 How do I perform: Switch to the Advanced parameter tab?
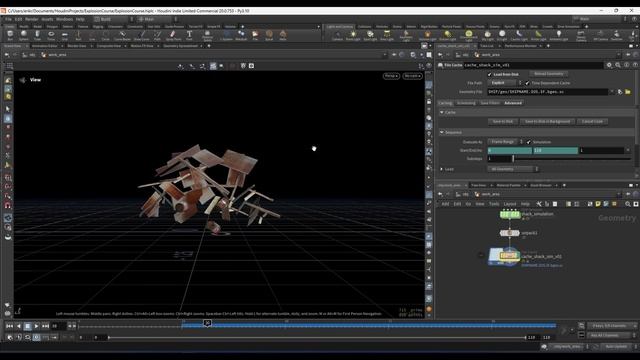click(513, 103)
